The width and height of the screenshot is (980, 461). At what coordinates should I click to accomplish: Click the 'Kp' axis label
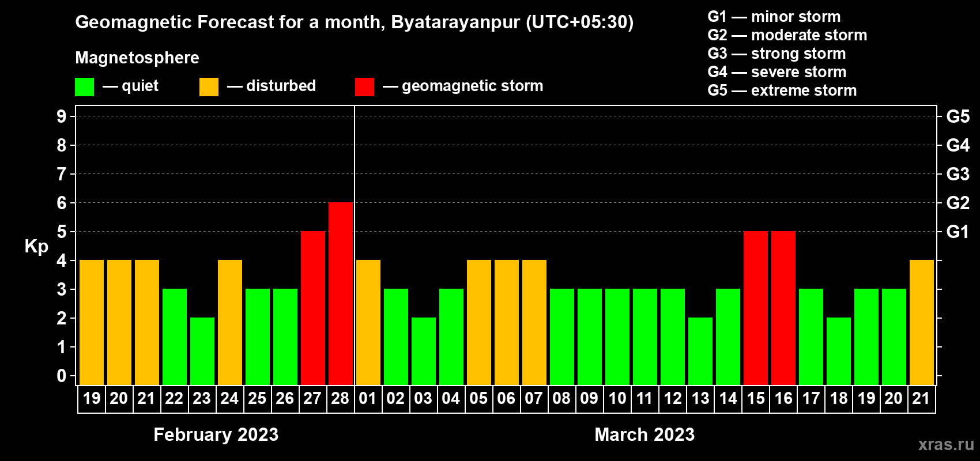coord(36,247)
